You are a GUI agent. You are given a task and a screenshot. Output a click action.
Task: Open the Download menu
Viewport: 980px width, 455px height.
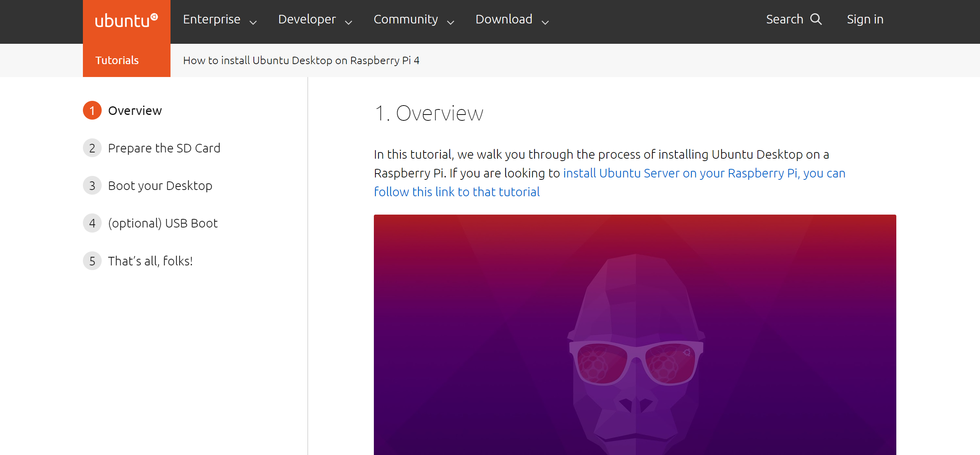(504, 19)
